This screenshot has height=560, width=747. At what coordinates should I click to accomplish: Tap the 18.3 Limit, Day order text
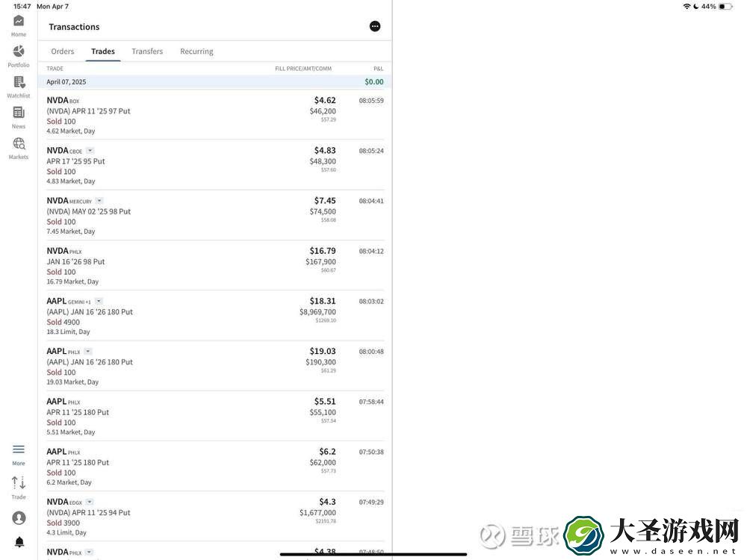click(68, 332)
